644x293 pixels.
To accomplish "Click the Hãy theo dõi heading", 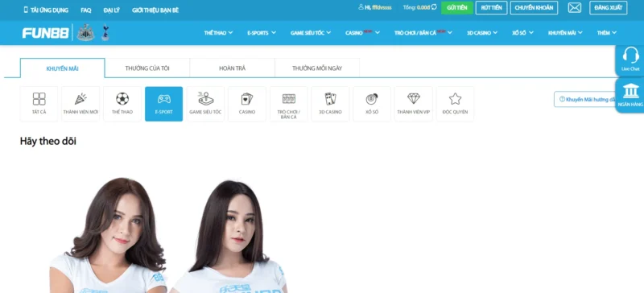I will (48, 142).
